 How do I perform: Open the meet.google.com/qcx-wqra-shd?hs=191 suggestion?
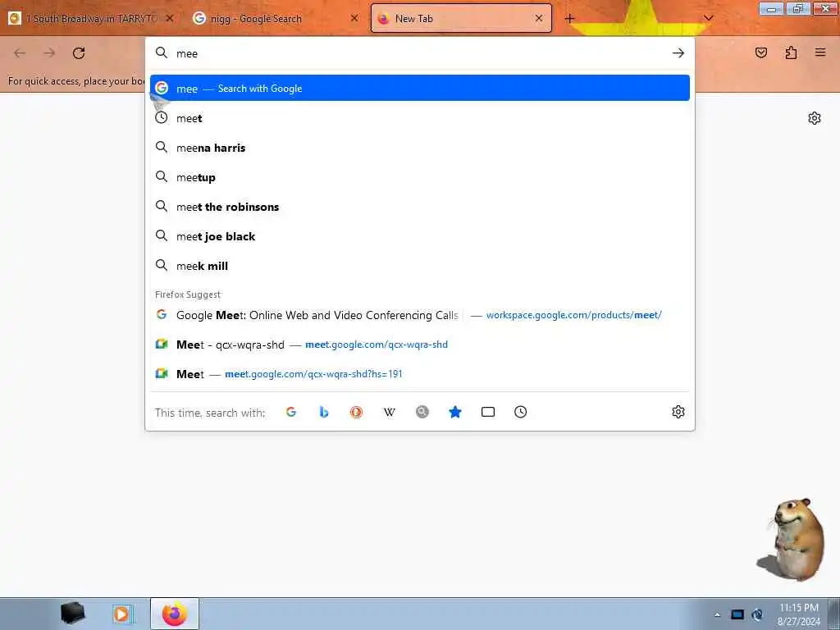coord(420,374)
